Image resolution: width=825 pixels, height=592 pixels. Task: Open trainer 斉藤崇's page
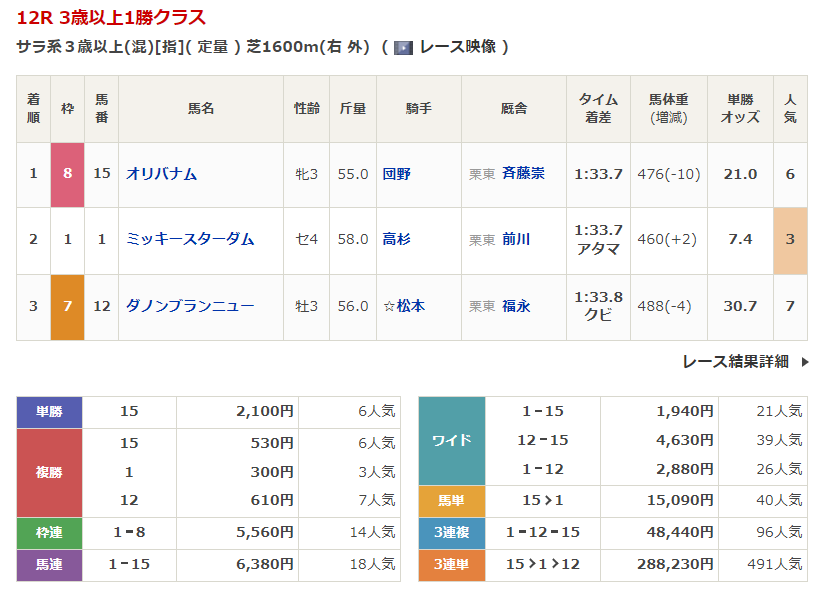point(523,174)
